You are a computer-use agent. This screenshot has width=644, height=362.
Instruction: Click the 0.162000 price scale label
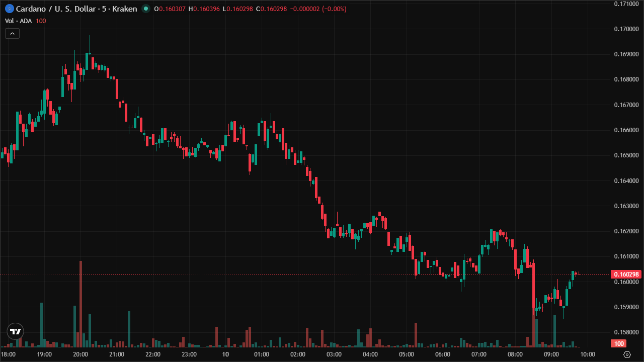point(626,231)
